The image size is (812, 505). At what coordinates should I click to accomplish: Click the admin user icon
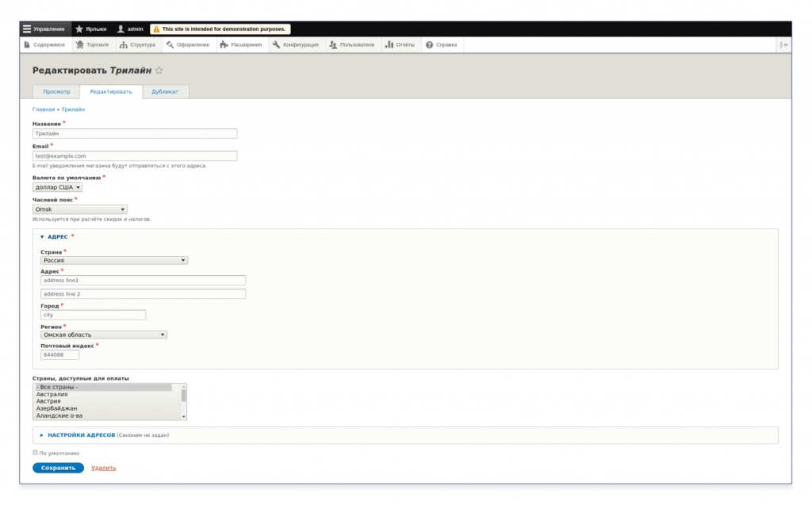(121, 29)
